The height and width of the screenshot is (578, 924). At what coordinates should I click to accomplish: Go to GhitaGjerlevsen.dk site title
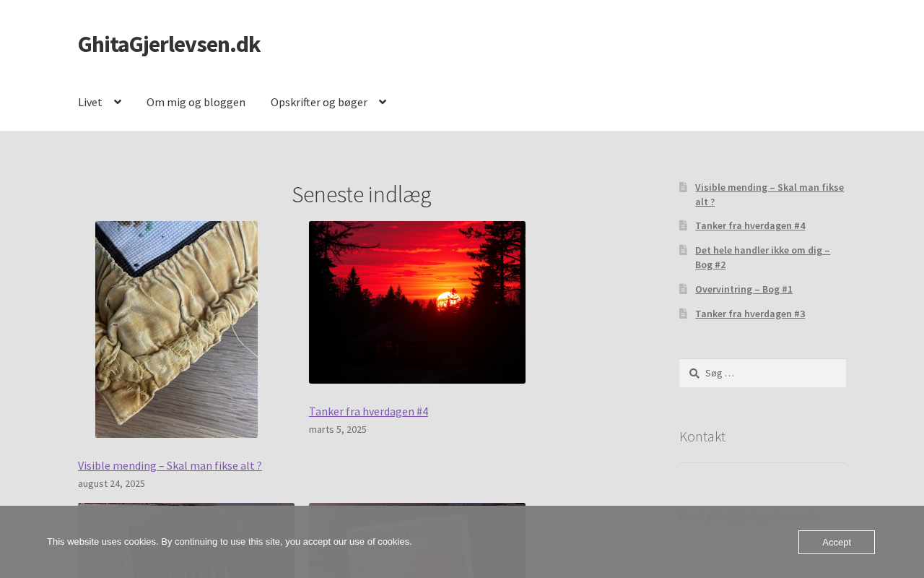169,44
